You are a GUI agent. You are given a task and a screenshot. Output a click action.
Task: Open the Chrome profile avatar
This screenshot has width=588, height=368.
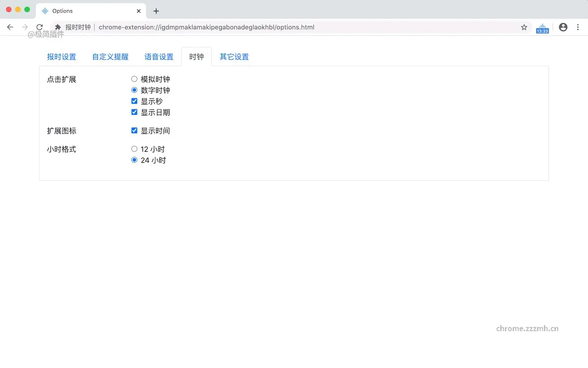563,27
